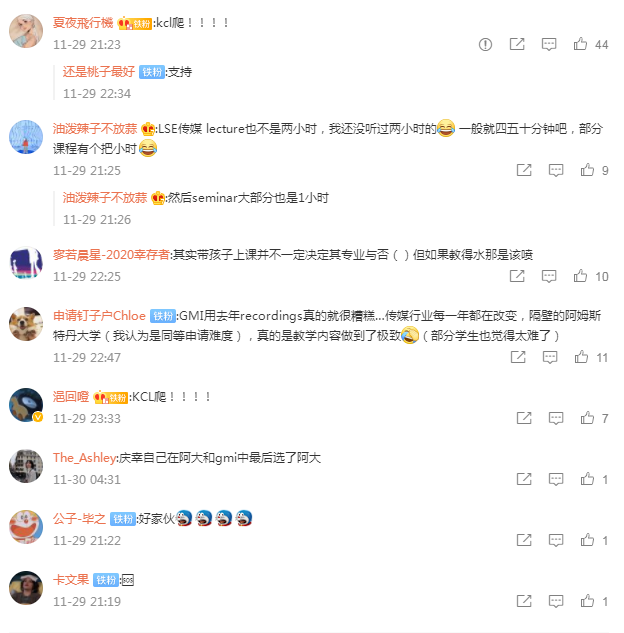
Task: View the 申请钉子户Chloe corgi avatar
Action: point(26,324)
